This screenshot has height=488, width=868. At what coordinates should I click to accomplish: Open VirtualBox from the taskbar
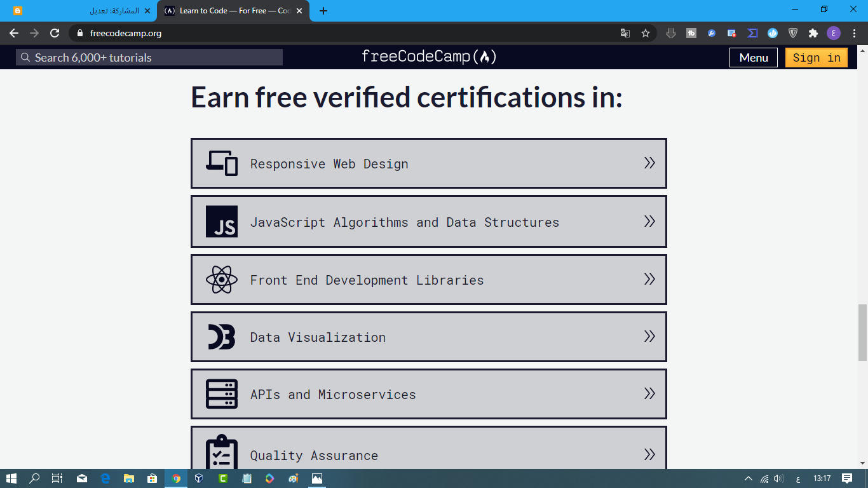(x=199, y=478)
